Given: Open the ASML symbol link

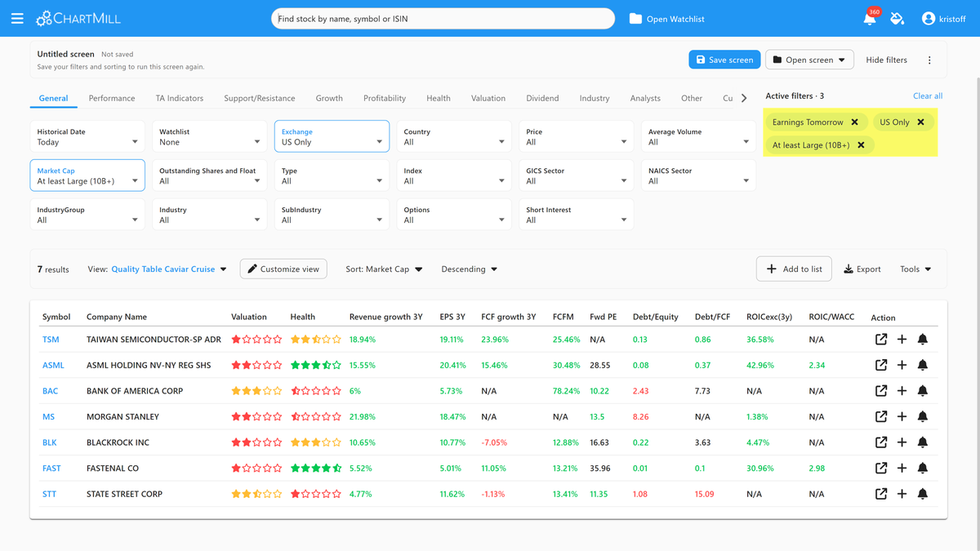Looking at the screenshot, I should click(x=53, y=365).
